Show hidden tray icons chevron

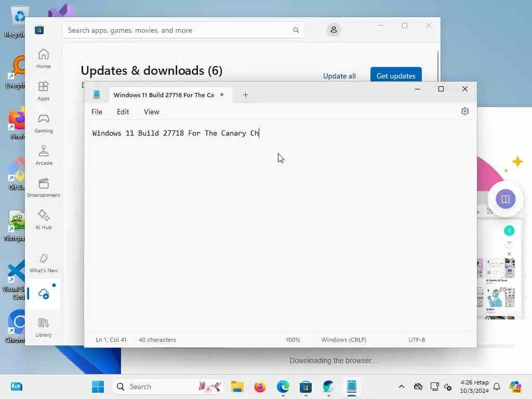click(x=402, y=387)
